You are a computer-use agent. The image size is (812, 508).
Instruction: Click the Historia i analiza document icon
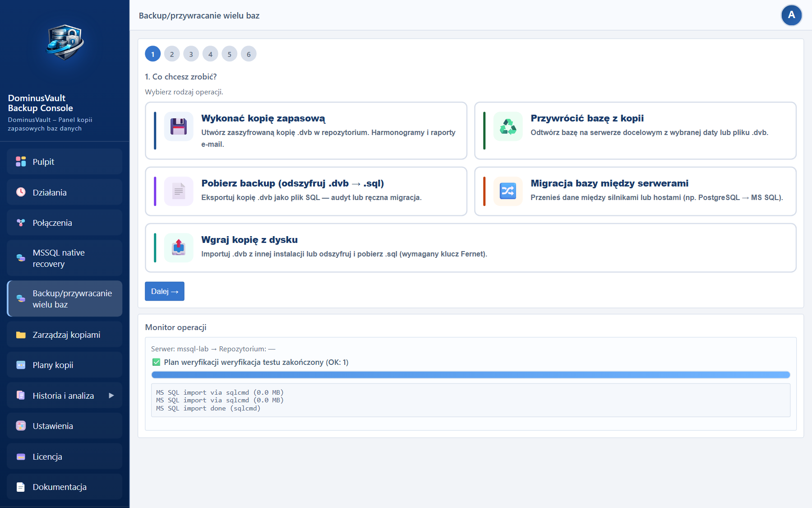tap(21, 396)
